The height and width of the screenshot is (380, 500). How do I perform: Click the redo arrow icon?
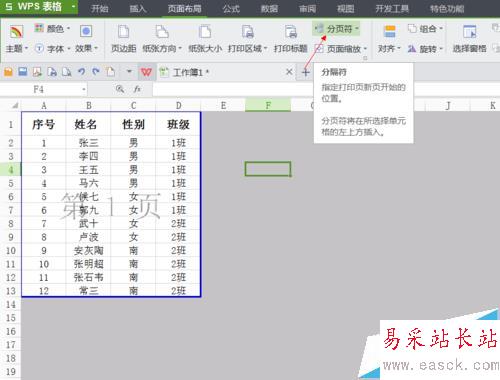[96, 72]
